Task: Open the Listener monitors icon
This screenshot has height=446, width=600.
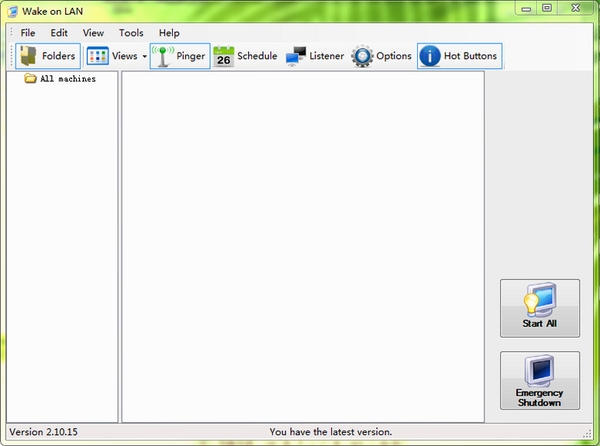Action: tap(296, 56)
